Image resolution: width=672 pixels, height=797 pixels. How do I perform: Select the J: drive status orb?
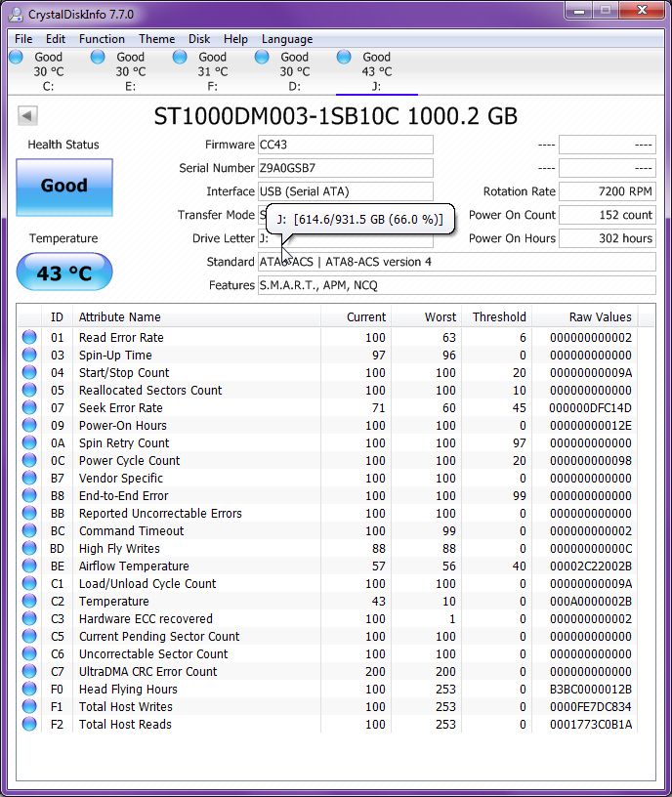click(344, 57)
